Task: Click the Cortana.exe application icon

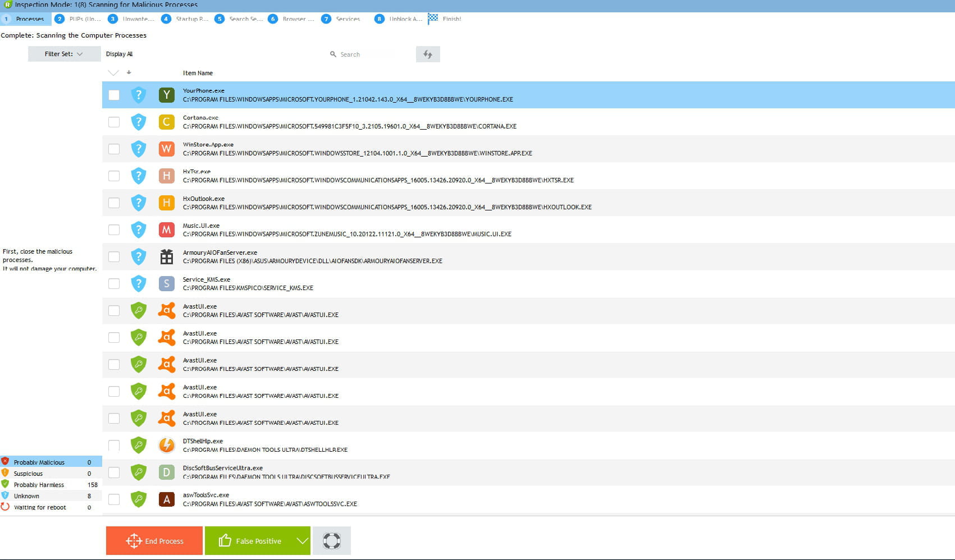Action: click(166, 122)
